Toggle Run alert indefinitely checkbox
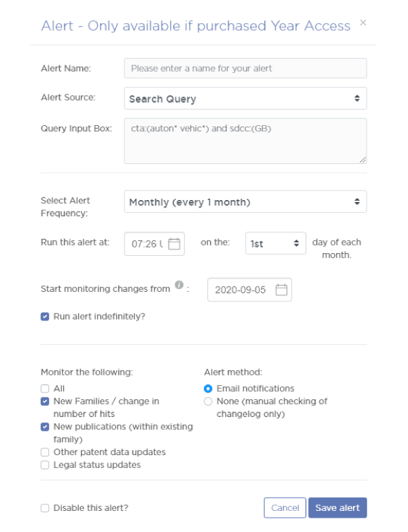 click(45, 316)
